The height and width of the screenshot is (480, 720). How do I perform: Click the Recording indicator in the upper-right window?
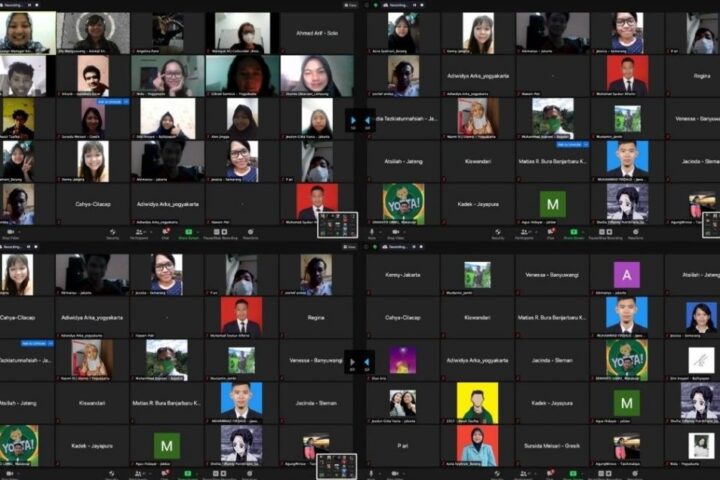click(395, 5)
